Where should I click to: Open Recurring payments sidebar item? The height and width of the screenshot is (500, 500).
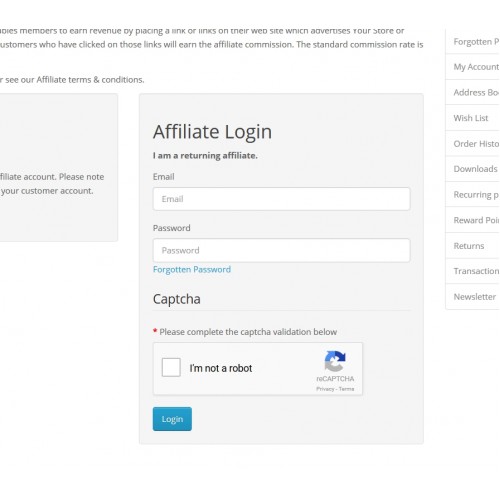472,194
